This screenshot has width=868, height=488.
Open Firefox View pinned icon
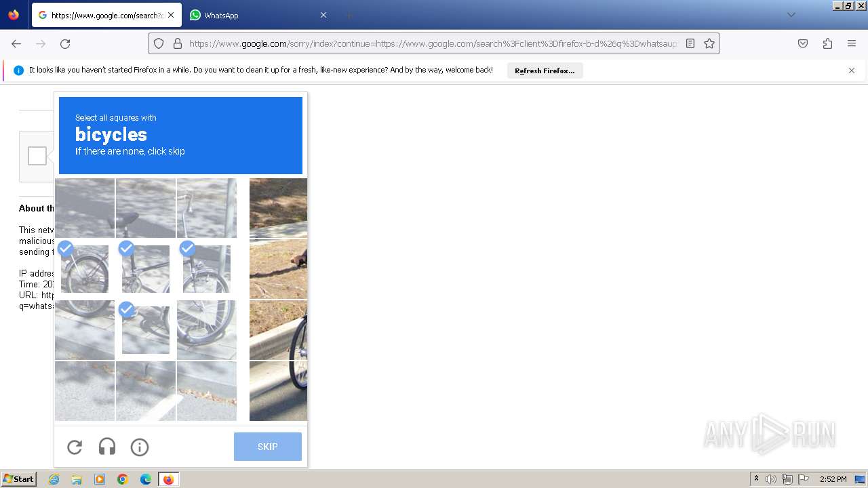[14, 15]
